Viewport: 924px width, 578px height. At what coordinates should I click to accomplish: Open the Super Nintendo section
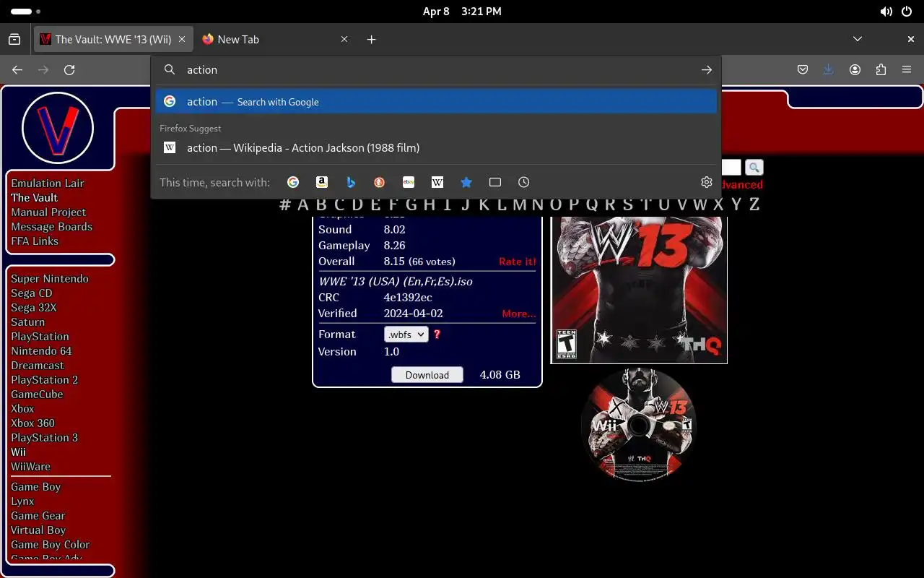[x=50, y=279]
